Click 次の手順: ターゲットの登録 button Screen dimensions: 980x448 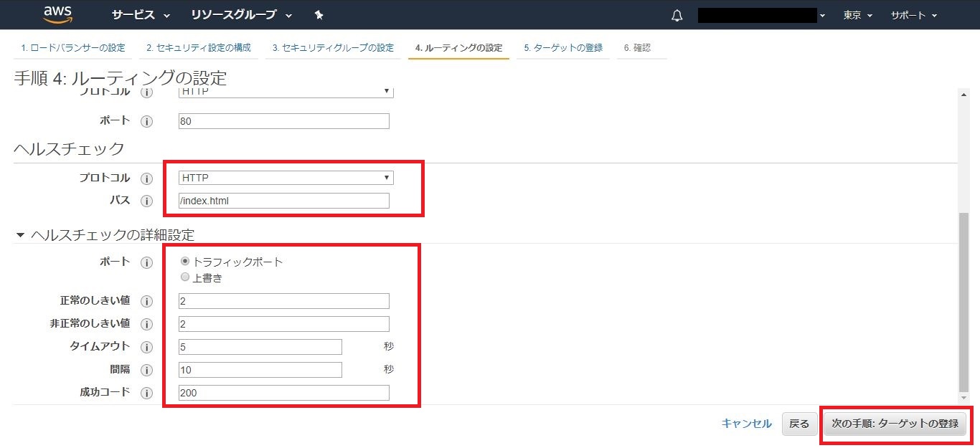point(894,424)
